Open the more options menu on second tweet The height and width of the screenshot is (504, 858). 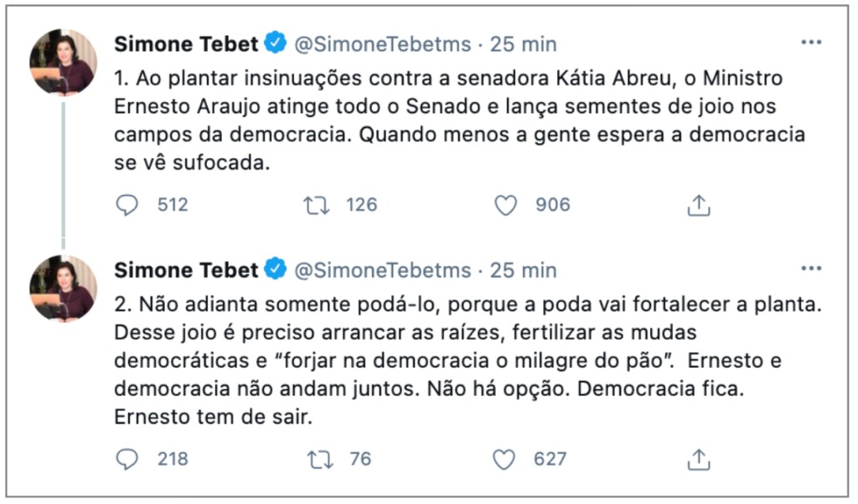coord(810,269)
